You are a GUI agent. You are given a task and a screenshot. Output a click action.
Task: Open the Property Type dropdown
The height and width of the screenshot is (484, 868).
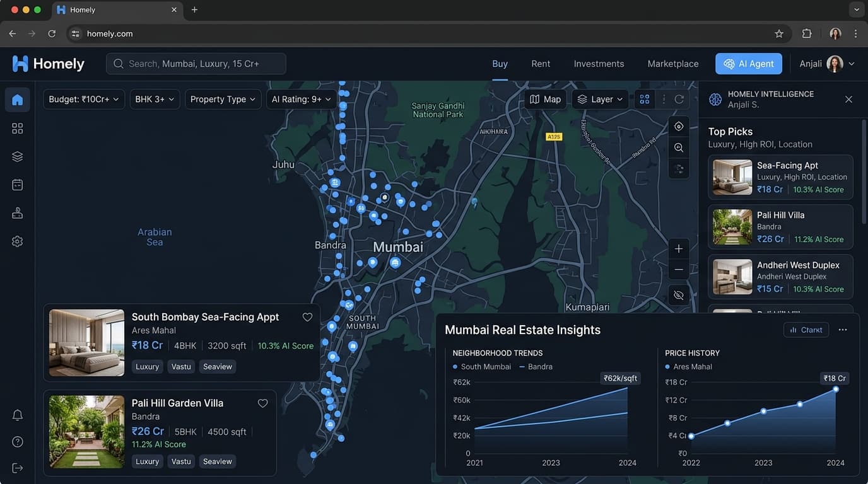(x=223, y=100)
